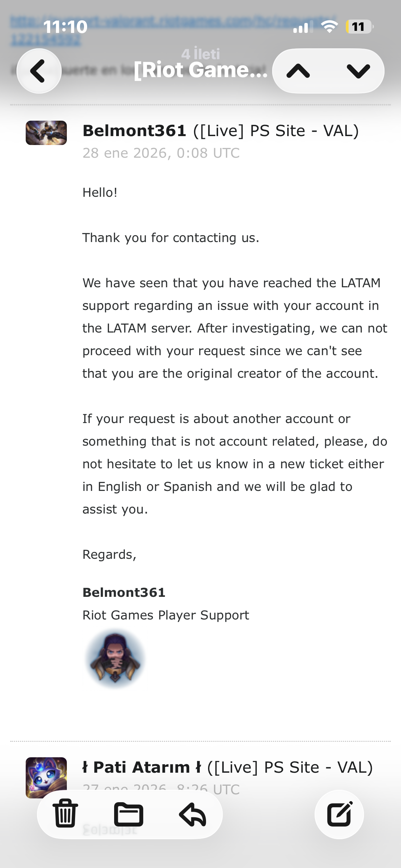Tap the 11:10 clock in status bar
The image size is (401, 868).
(x=65, y=27)
